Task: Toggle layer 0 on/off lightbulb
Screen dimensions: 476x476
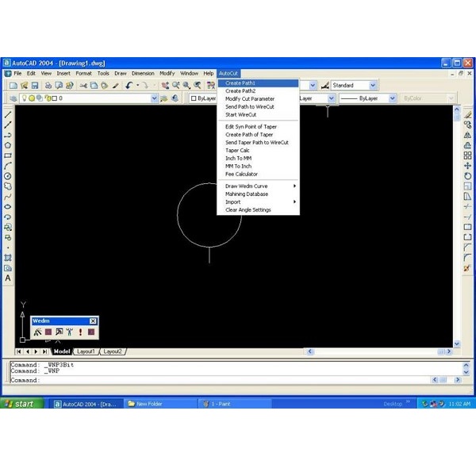Action: (25, 98)
